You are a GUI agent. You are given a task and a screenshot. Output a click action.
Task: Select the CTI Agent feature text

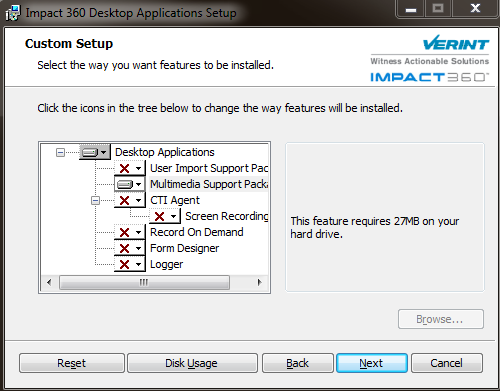[175, 200]
